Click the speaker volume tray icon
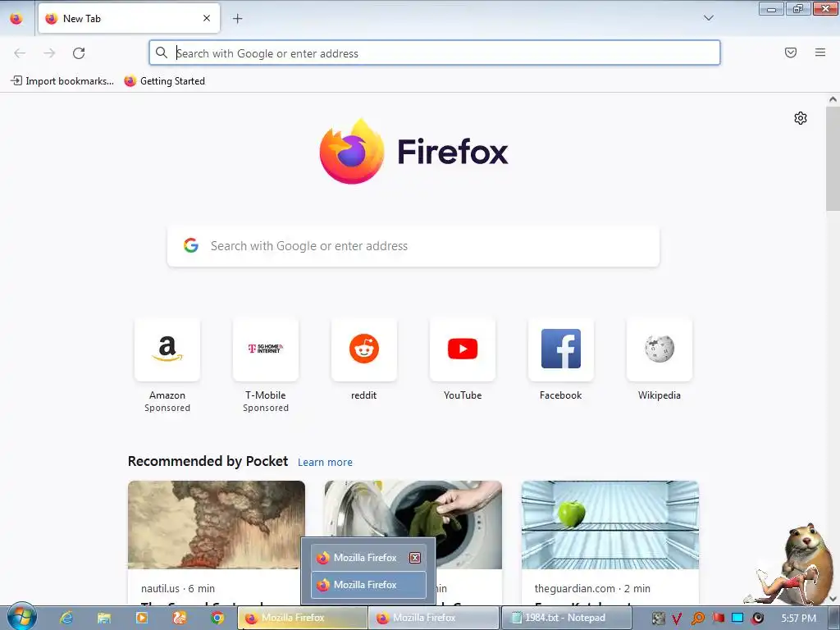The width and height of the screenshot is (840, 630). point(757,619)
